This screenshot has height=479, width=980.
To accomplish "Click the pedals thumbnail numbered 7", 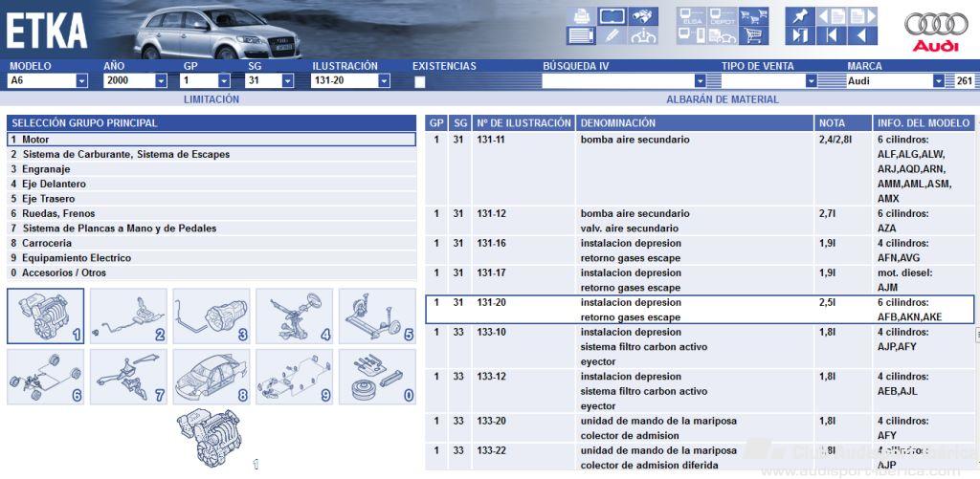I will coord(129,377).
